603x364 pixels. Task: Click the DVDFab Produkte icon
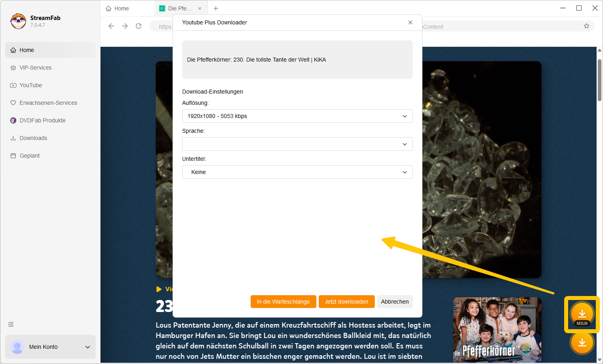[x=13, y=120]
